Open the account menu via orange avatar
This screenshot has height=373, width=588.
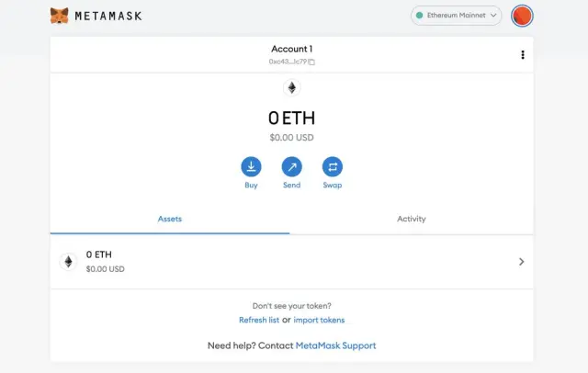pyautogui.click(x=522, y=16)
